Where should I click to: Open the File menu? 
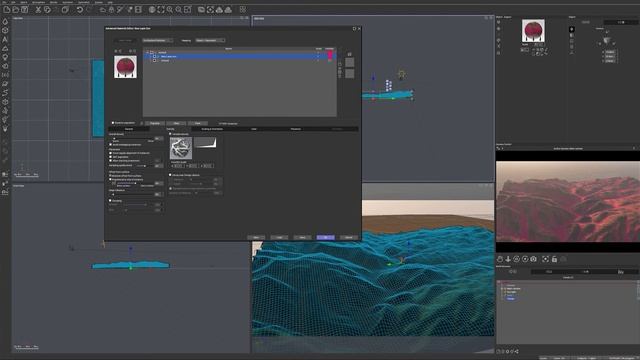4,2
